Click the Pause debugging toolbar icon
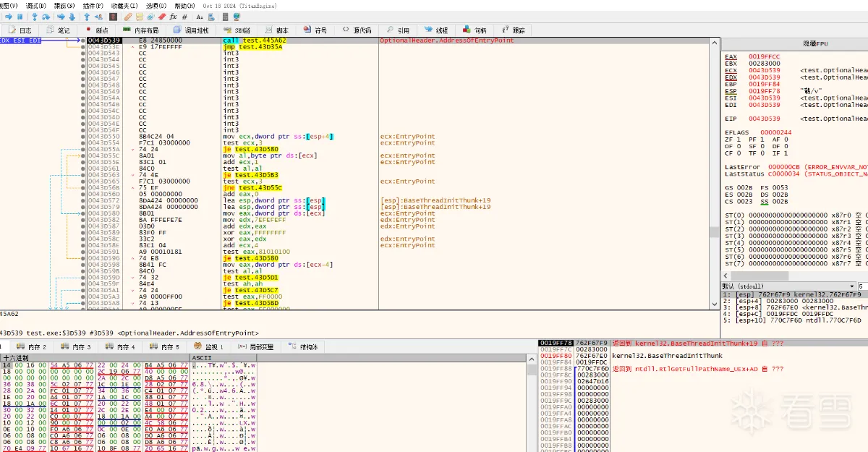868x452 pixels. click(x=20, y=17)
